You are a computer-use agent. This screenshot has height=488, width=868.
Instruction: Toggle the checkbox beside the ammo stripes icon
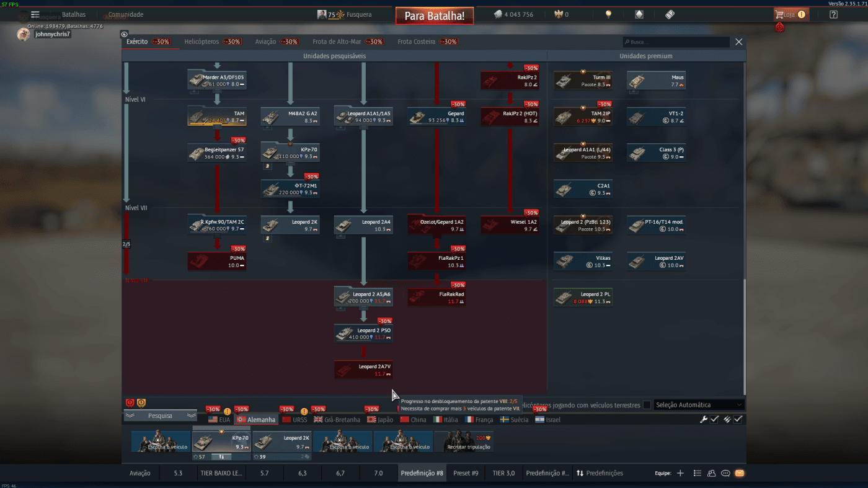(738, 420)
